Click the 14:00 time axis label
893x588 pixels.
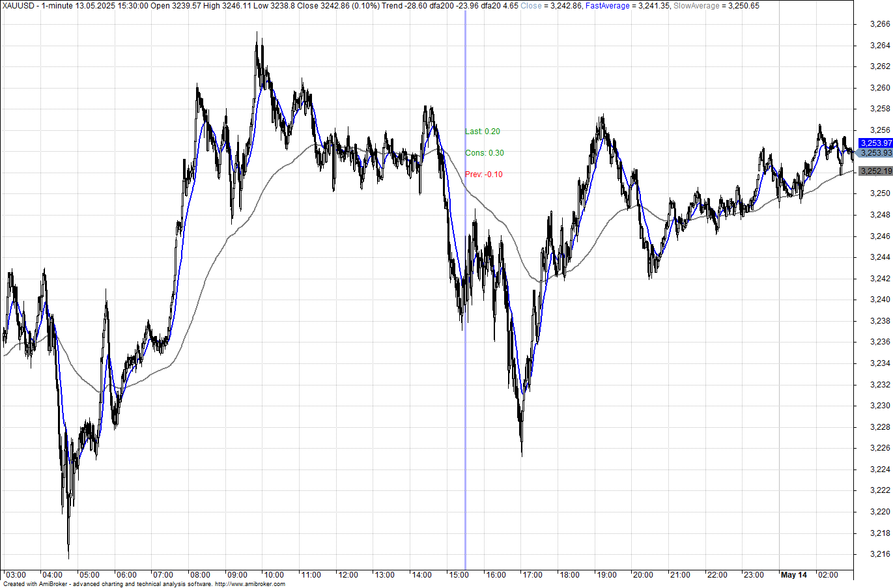click(421, 575)
